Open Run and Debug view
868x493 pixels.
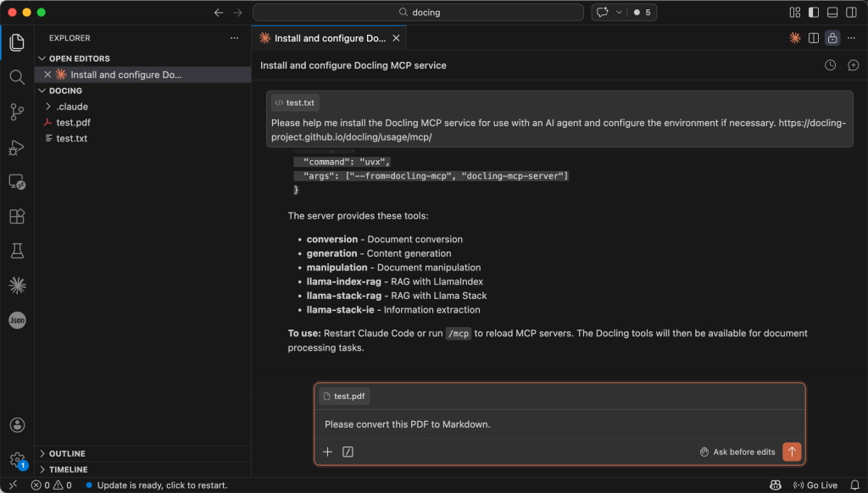(x=17, y=147)
